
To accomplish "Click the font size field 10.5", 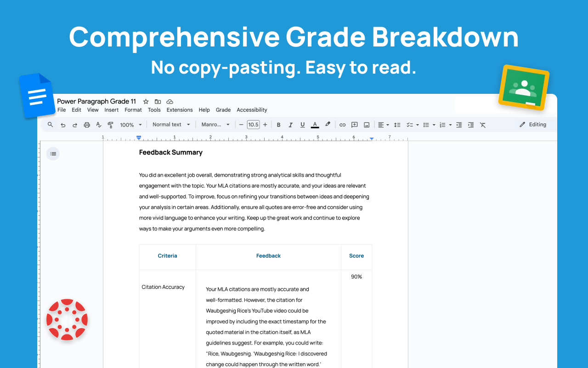I will pos(253,125).
